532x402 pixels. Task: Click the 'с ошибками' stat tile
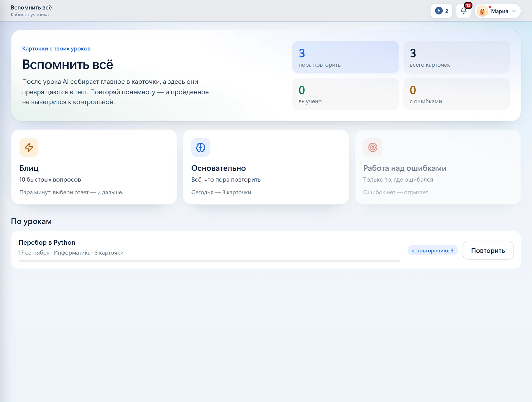click(x=456, y=94)
